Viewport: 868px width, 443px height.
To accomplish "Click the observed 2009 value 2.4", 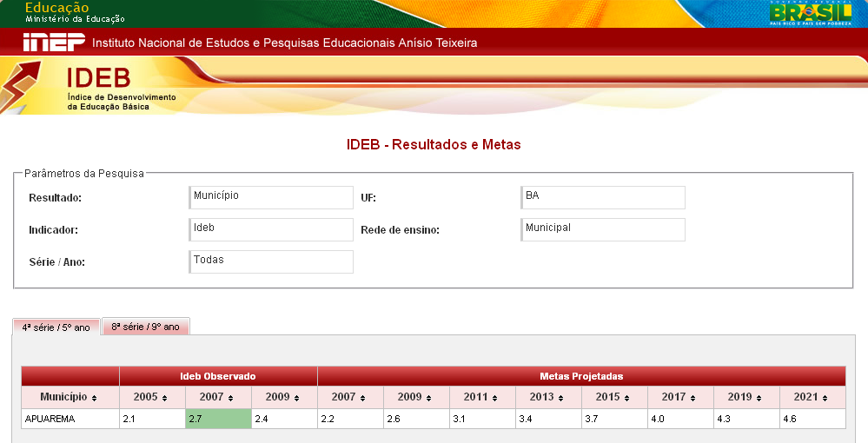I will [x=284, y=419].
